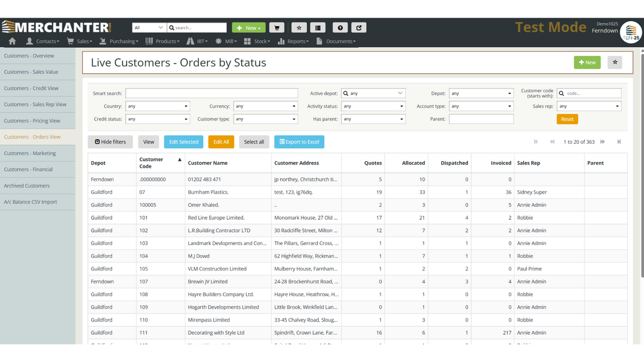Viewport: 644px width, 362px height.
Task: Open the Contacts menu
Action: click(42, 41)
